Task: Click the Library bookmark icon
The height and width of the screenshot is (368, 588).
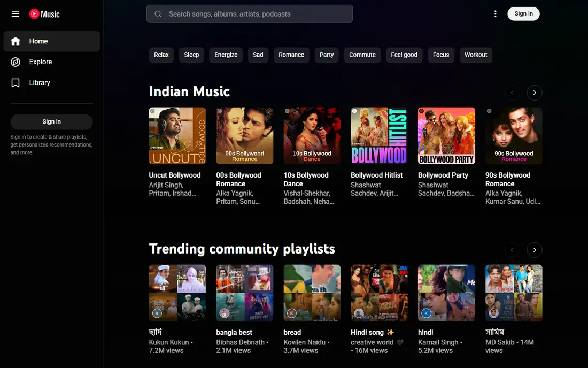Action: pos(16,82)
